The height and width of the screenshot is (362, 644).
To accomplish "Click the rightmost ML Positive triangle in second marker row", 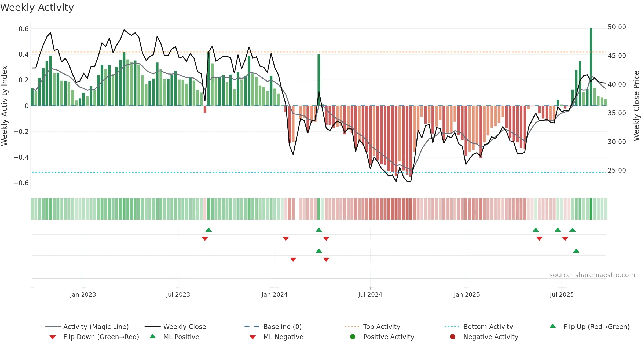I will pos(576,251).
